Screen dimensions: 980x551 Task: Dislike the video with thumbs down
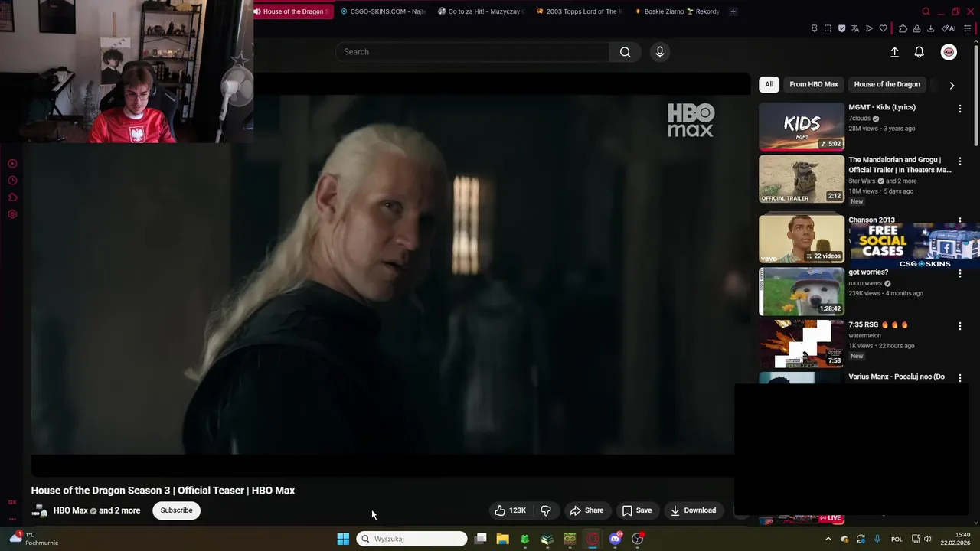(546, 510)
